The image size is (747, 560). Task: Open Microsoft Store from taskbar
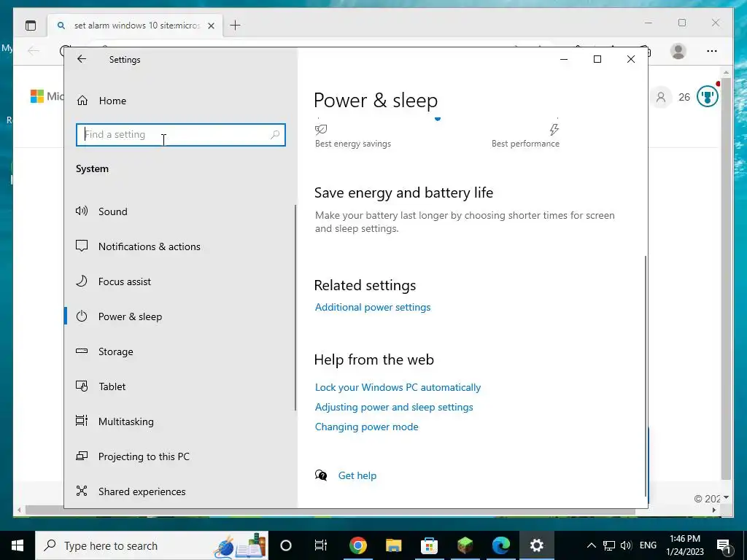point(429,545)
